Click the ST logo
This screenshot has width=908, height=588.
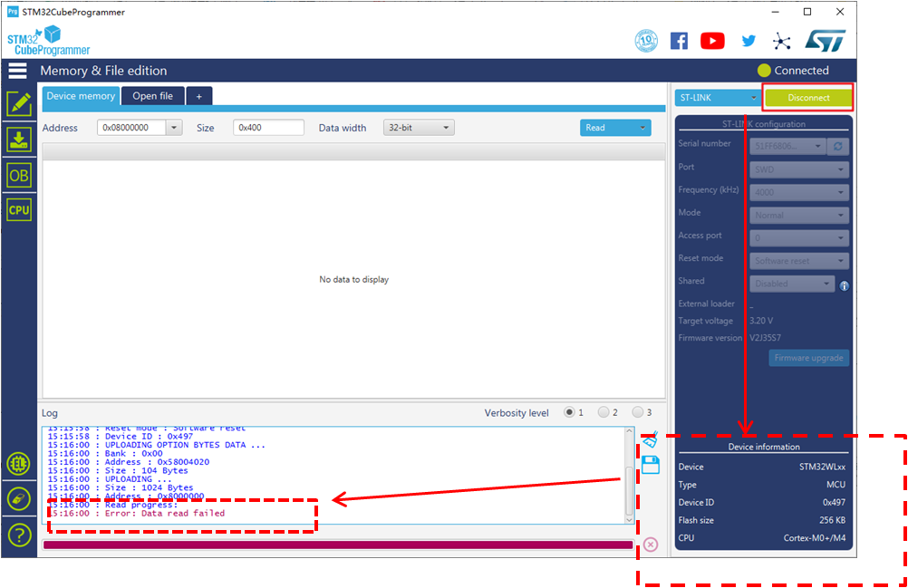(826, 41)
